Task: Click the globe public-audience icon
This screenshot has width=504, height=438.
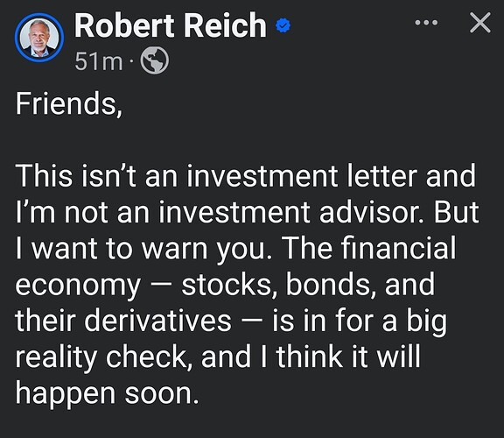Action: click(155, 60)
